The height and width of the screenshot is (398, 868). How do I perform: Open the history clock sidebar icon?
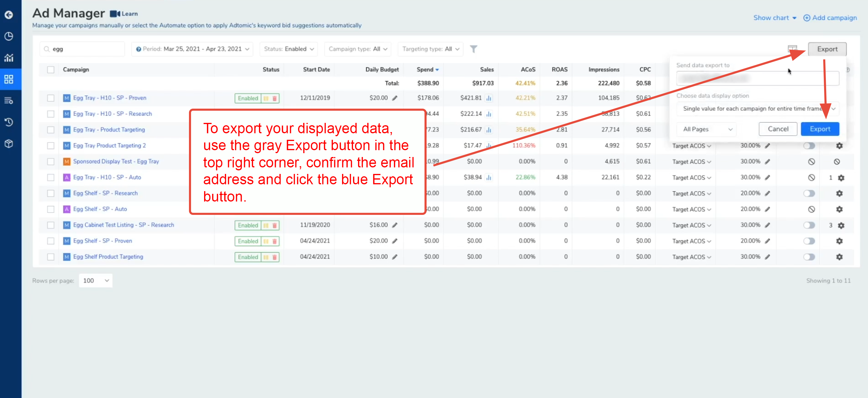(9, 122)
